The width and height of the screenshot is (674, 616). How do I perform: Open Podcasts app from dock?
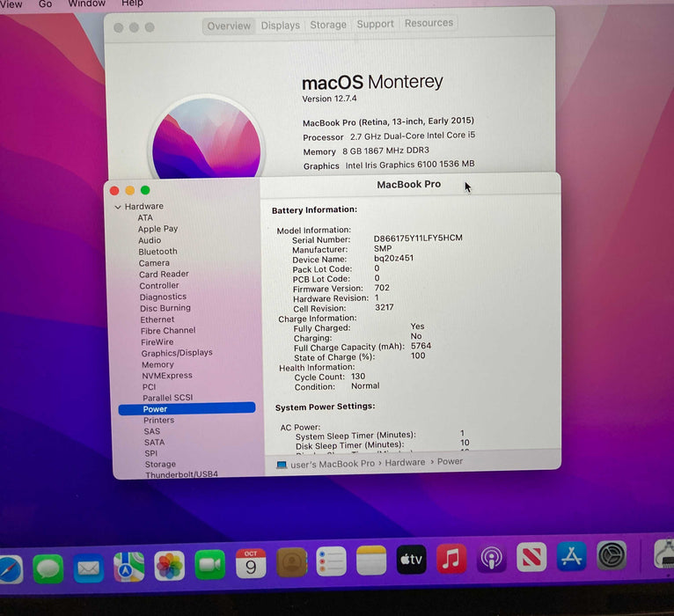(492, 558)
